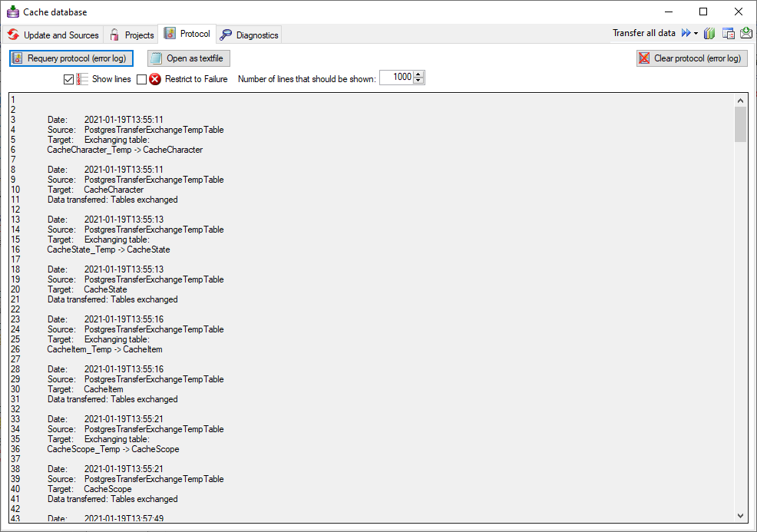Click line 20 Target CacheState
Screen dimensions: 757x532
[106, 289]
